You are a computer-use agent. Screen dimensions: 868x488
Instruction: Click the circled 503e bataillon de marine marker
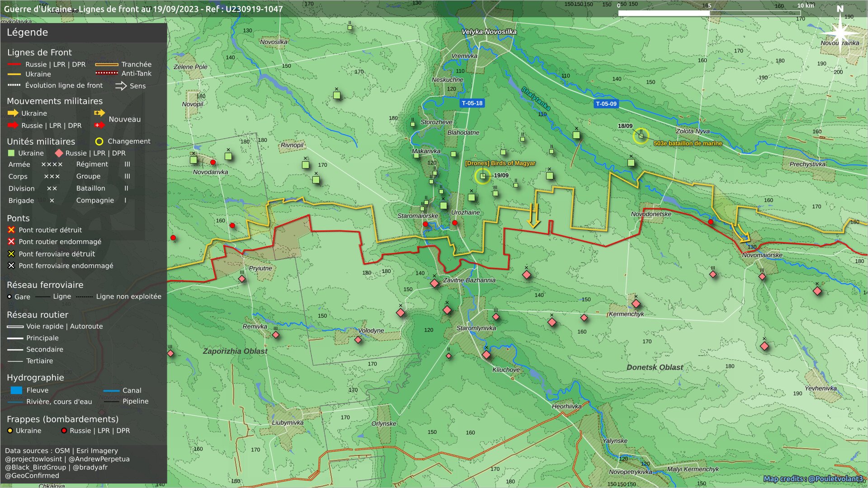(x=641, y=136)
